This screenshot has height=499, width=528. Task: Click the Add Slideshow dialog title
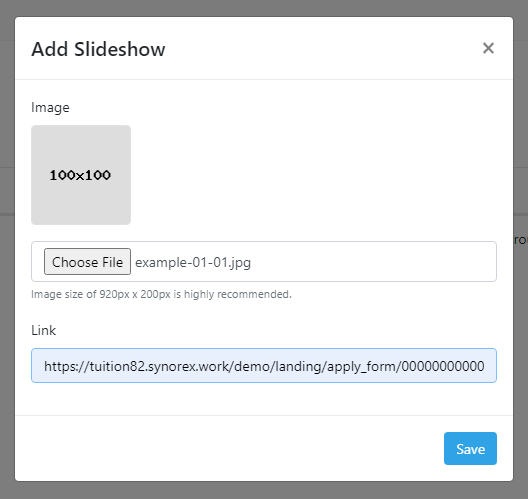pyautogui.click(x=98, y=49)
